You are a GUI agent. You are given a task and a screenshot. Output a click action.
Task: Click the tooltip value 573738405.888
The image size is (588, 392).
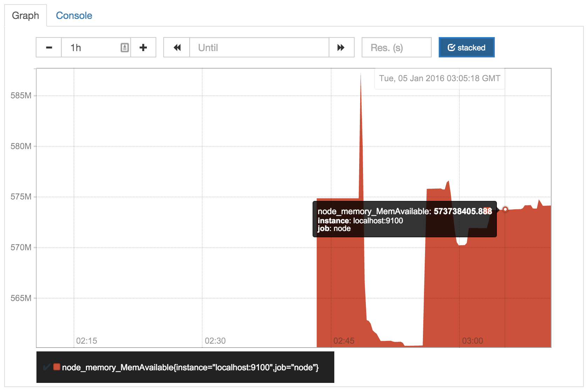click(463, 211)
